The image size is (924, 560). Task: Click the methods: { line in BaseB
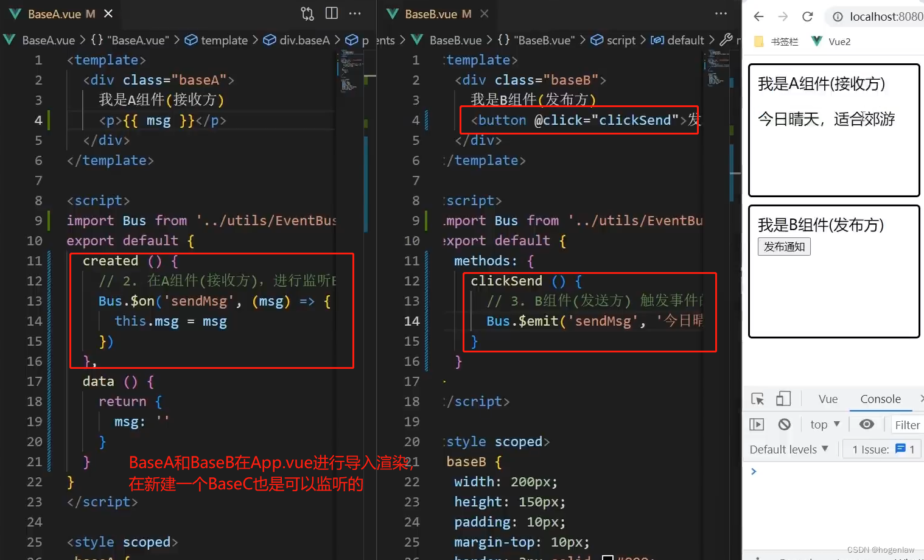click(494, 261)
